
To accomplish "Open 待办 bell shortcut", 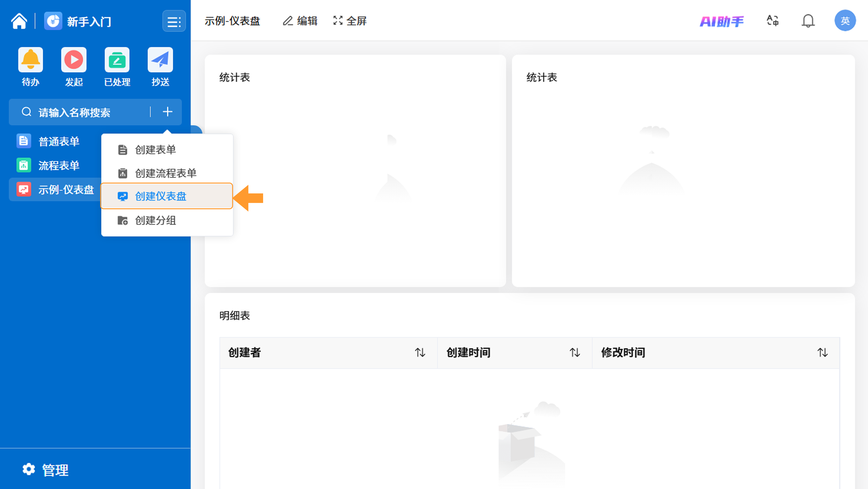I will (30, 60).
